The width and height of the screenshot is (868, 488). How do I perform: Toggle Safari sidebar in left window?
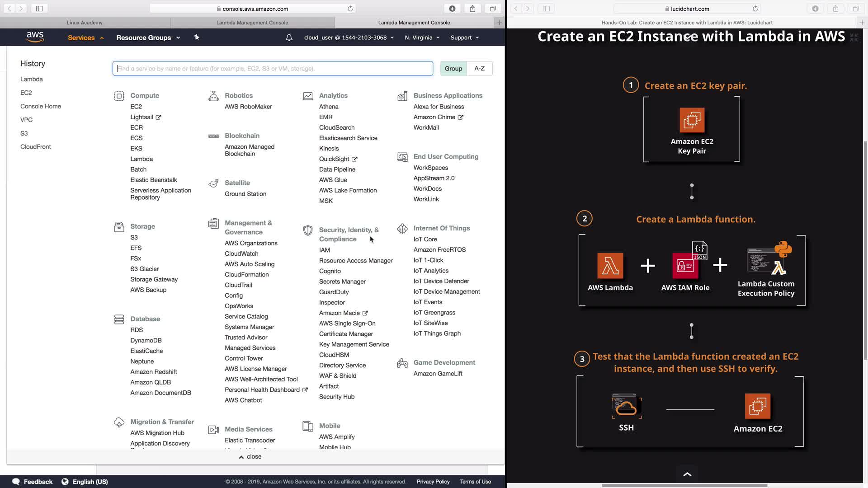39,9
